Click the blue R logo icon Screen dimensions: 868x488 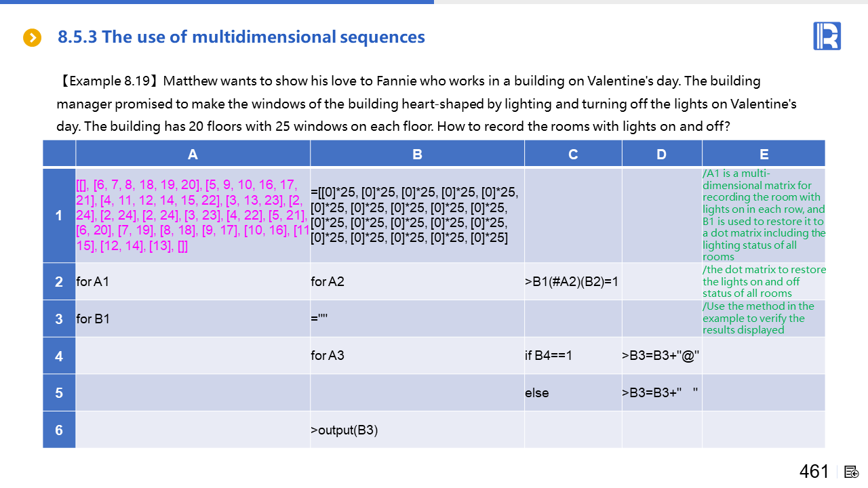click(827, 36)
